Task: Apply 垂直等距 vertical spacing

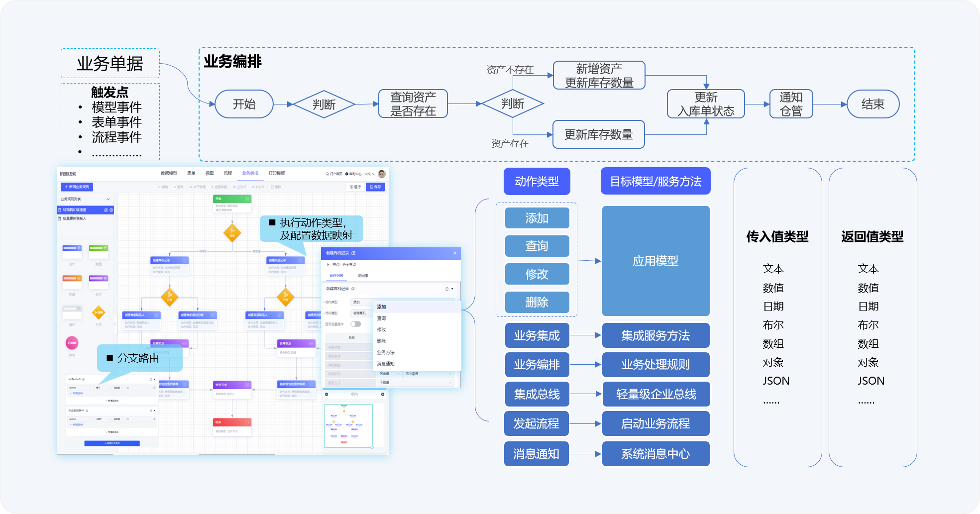Action: pos(219,187)
